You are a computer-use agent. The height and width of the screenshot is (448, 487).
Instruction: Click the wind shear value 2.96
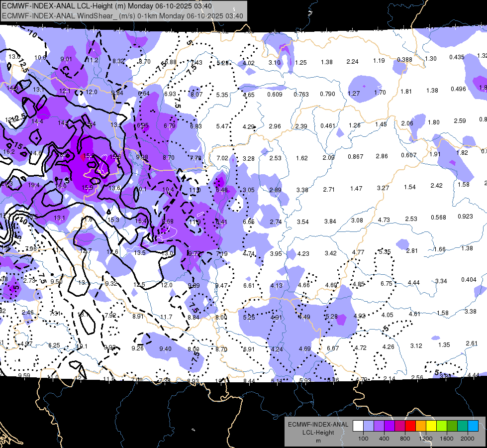pyautogui.click(x=275, y=126)
